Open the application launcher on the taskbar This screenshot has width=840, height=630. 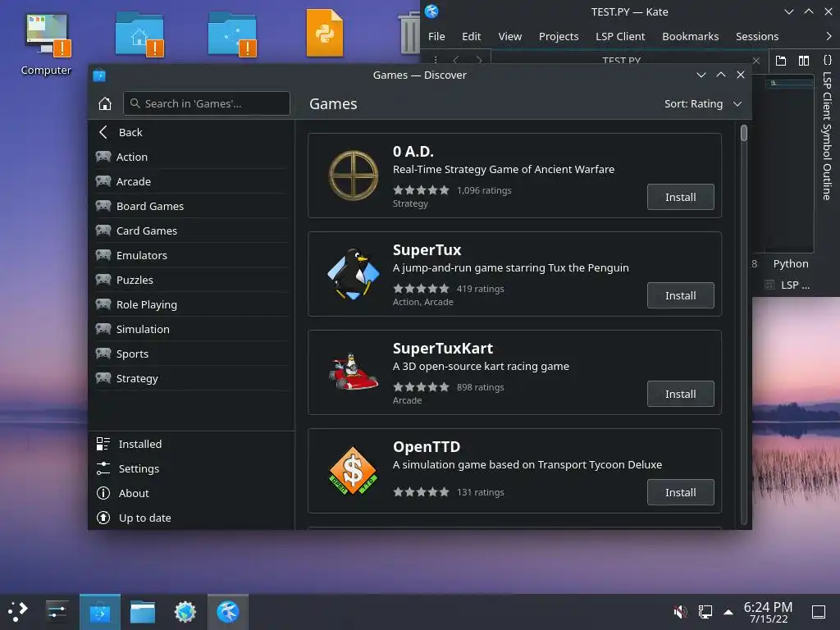point(18,611)
